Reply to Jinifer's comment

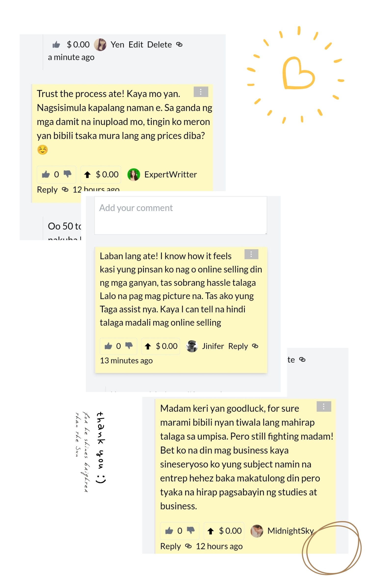(x=238, y=346)
